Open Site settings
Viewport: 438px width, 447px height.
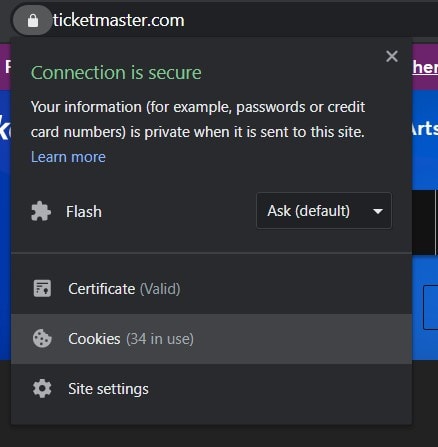coord(211,389)
